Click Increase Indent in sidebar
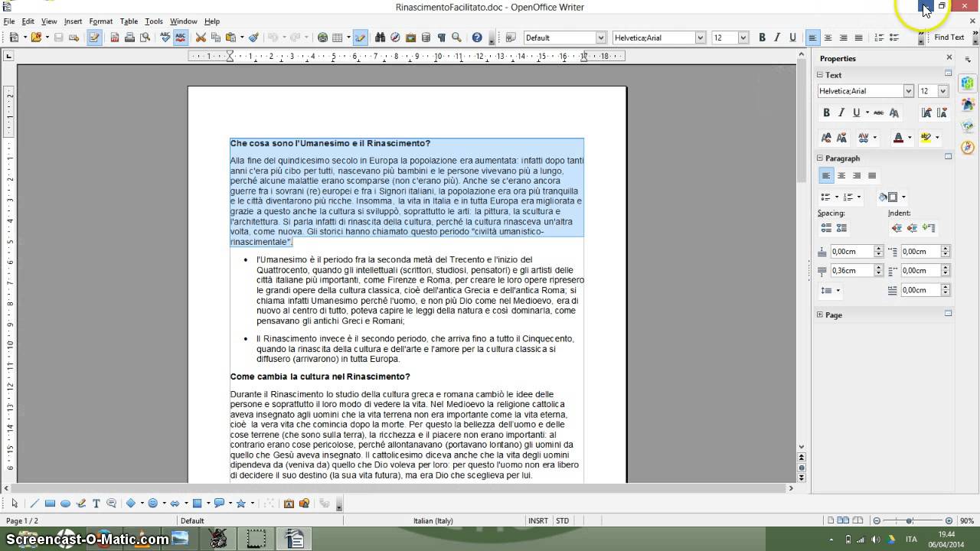The image size is (980, 551). [896, 228]
